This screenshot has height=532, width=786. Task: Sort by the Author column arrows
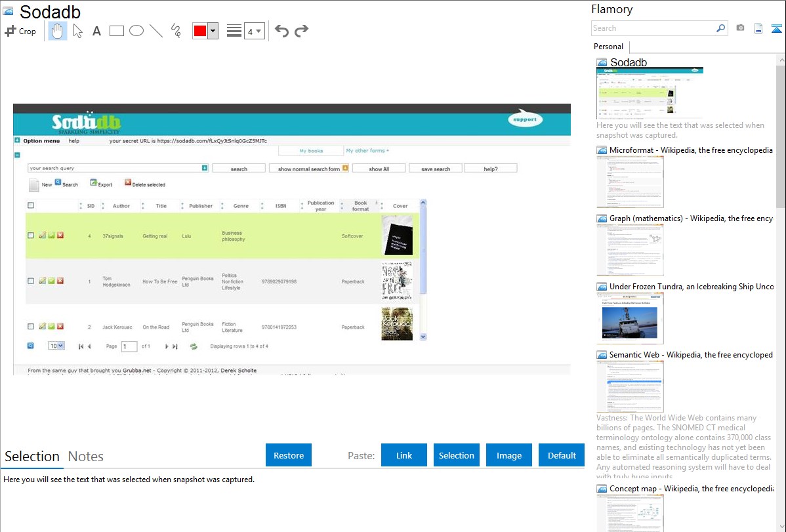[103, 206]
